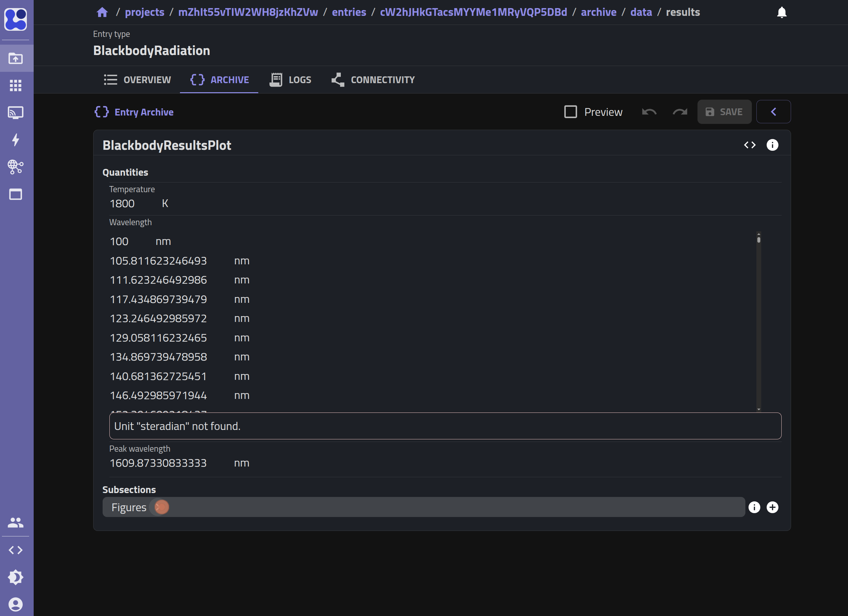Click the 'Unit "steradian" not found.' message

click(445, 426)
